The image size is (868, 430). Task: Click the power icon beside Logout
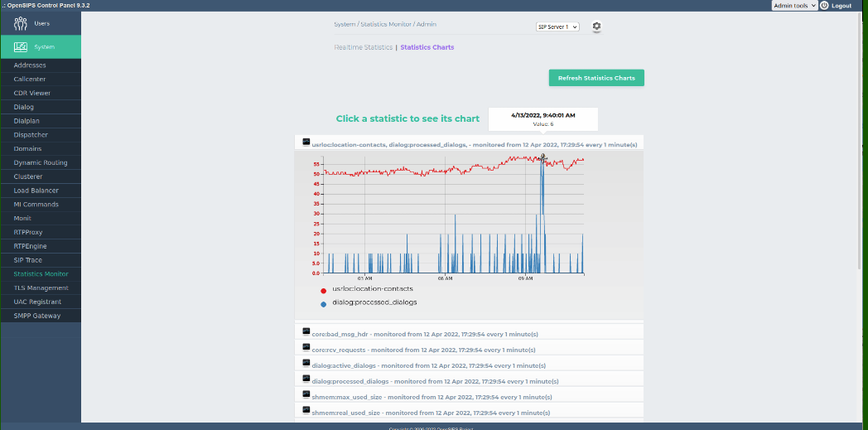click(824, 5)
